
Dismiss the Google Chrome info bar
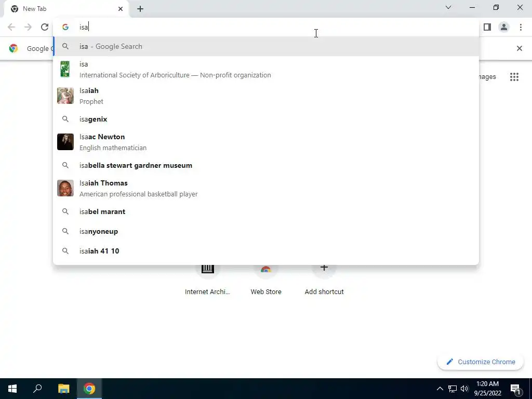(x=519, y=48)
